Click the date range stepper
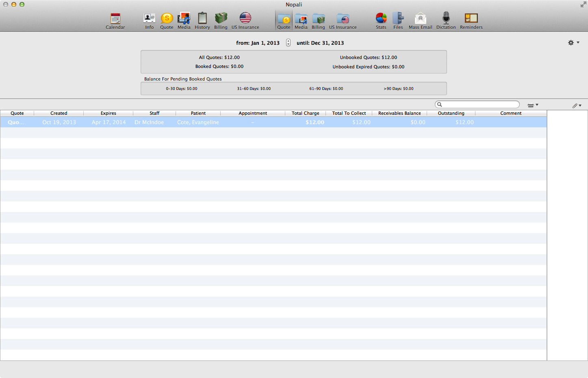This screenshot has height=378, width=588. pos(288,43)
